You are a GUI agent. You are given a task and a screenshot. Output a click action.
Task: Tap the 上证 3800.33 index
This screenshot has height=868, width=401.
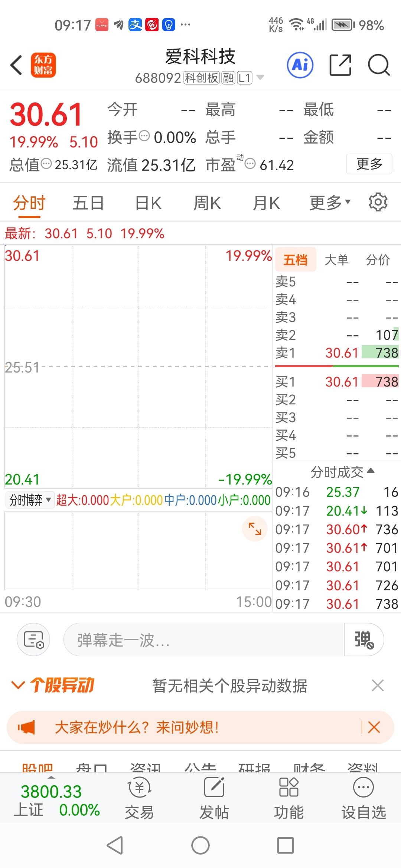[56, 800]
